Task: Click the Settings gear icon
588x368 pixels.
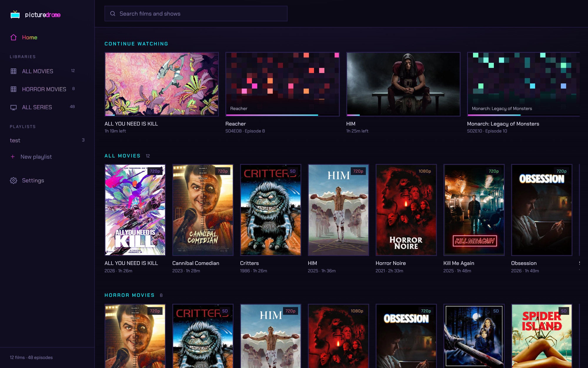Action: 14,180
